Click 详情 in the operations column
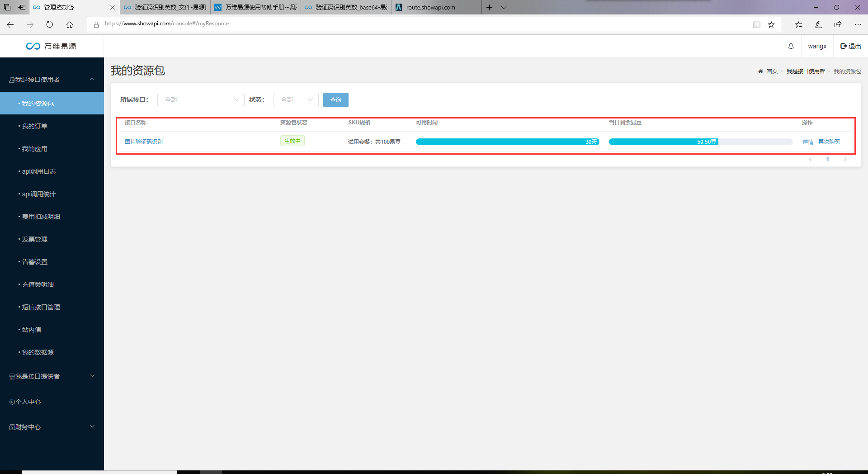Image resolution: width=868 pixels, height=474 pixels. click(x=808, y=142)
